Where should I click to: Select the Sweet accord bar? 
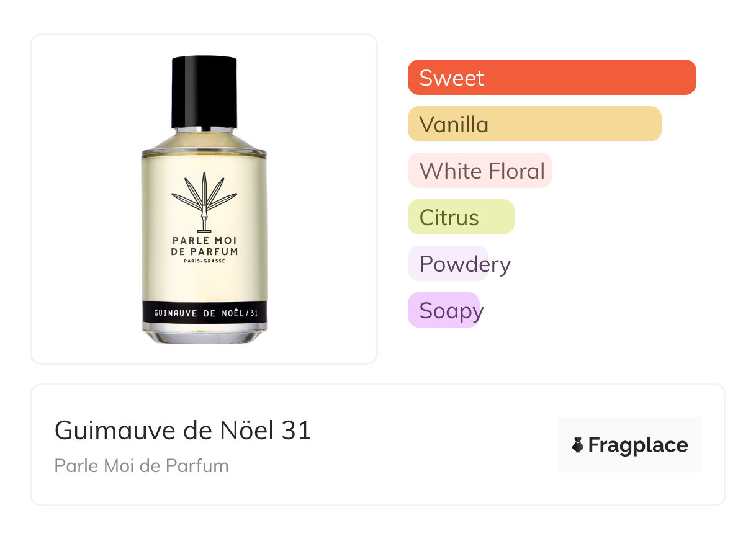(x=552, y=78)
